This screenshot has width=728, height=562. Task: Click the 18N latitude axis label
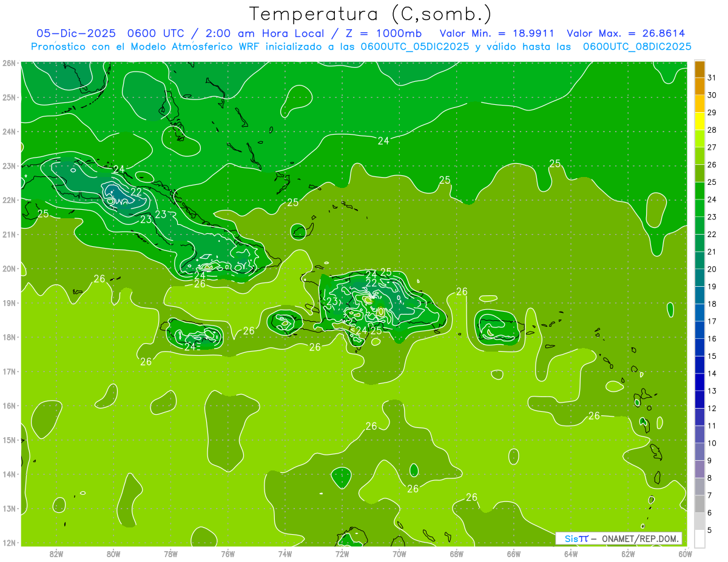click(8, 337)
